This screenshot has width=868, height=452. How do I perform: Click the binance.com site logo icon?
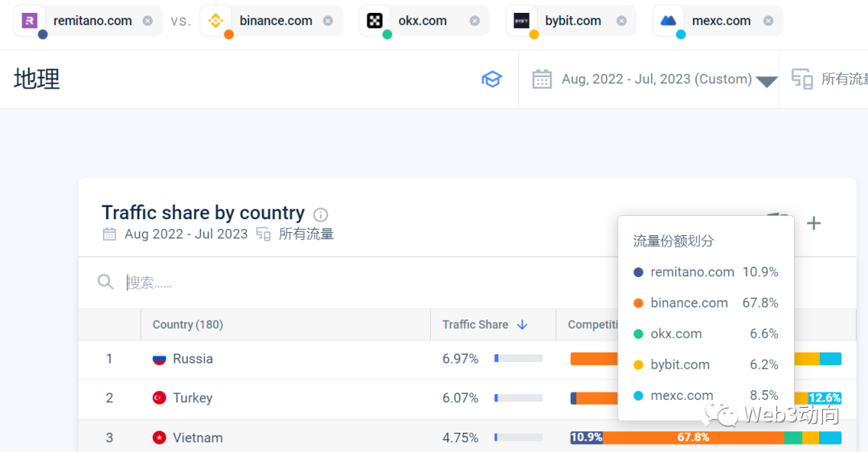[215, 21]
